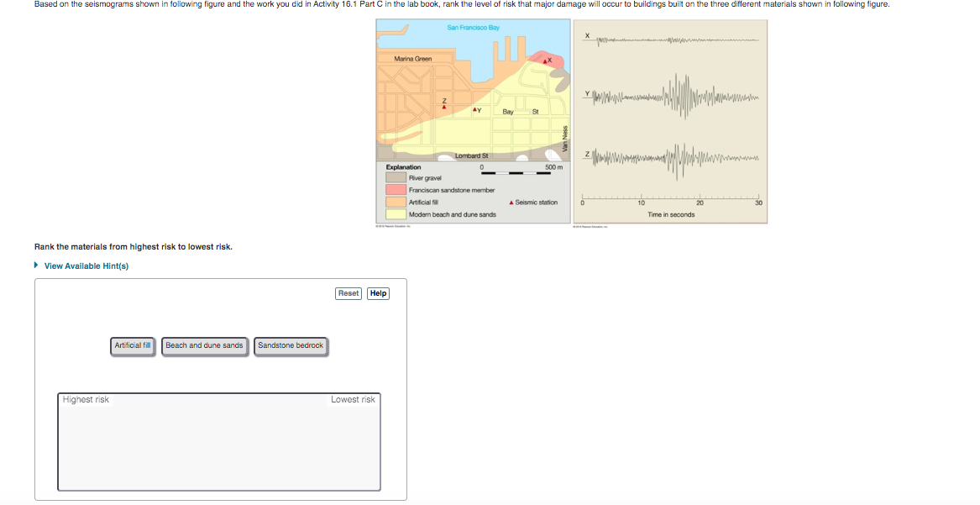Click the Reset button
This screenshot has height=505, width=980.
(x=348, y=293)
